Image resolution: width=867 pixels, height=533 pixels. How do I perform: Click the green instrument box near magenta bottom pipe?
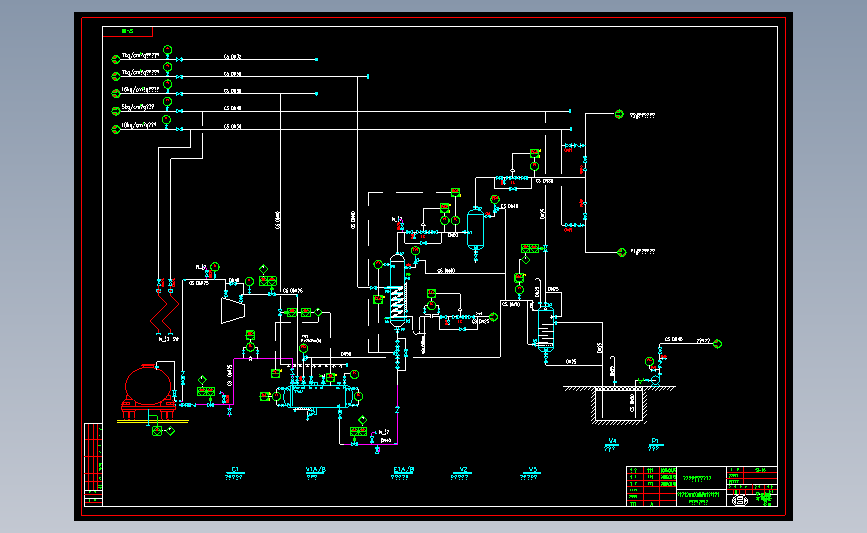click(x=359, y=431)
